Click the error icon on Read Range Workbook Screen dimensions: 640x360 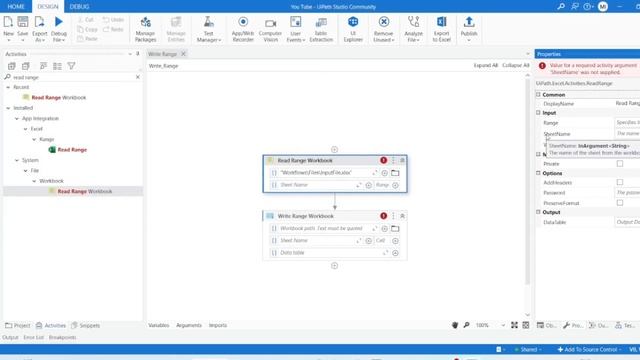pyautogui.click(x=383, y=160)
